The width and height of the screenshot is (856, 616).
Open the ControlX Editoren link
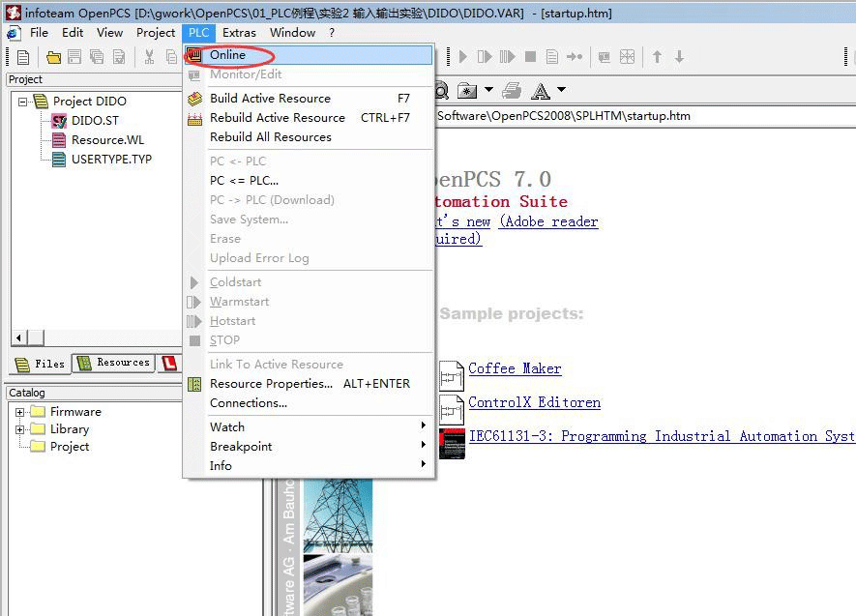tap(534, 402)
